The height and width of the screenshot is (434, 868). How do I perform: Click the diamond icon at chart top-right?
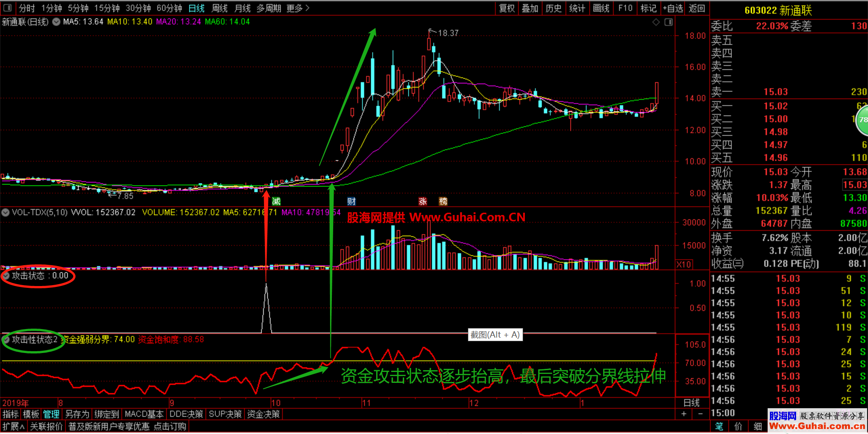[x=656, y=22]
